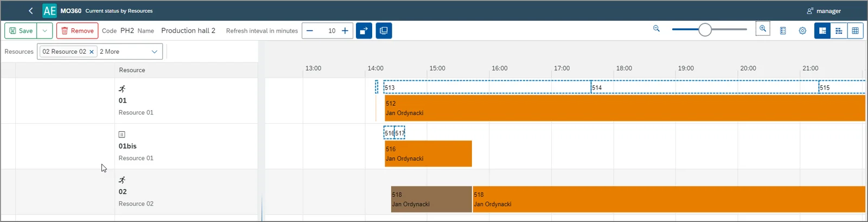Click the blue open-in-new-window icon button
Viewport: 868px width, 222px height.
(364, 31)
